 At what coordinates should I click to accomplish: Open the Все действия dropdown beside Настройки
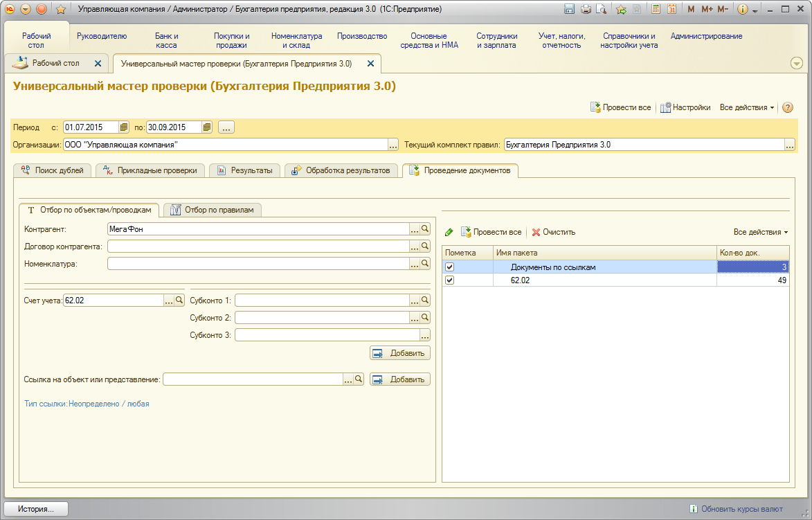tap(747, 108)
